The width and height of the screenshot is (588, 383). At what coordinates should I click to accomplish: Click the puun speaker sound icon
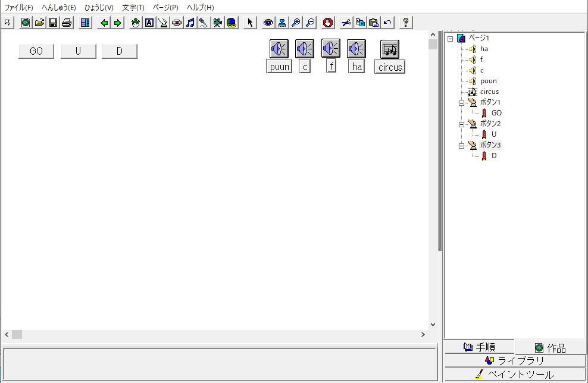[x=279, y=49]
